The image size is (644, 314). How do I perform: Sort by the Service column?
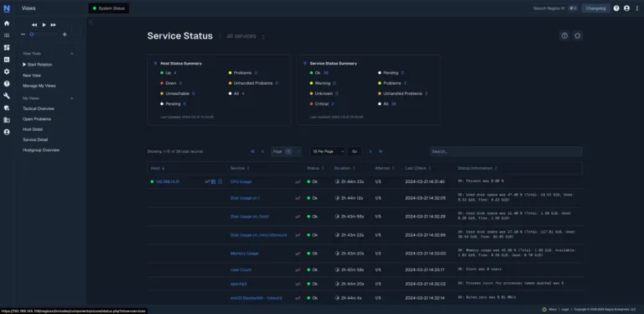(240, 169)
